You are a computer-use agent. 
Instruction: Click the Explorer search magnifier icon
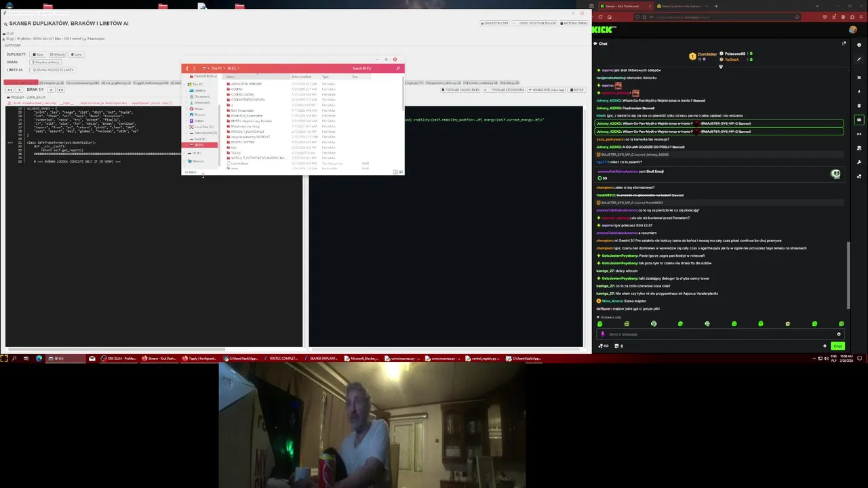click(398, 68)
